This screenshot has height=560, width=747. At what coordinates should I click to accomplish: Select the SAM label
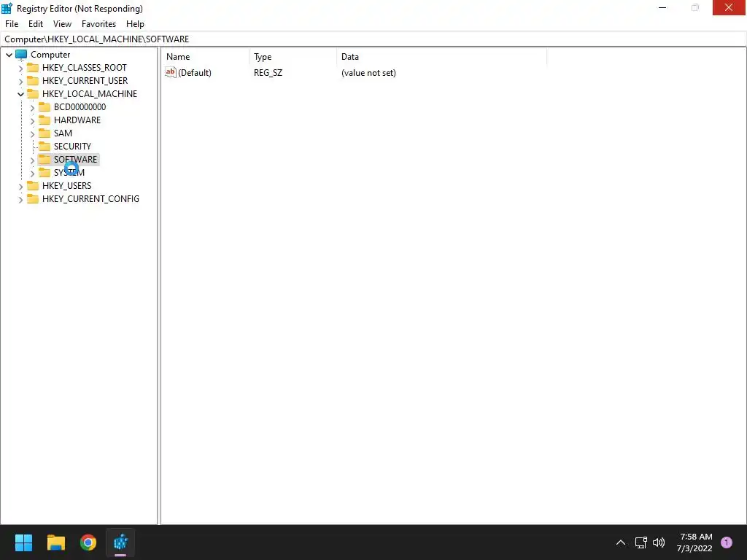coord(63,133)
